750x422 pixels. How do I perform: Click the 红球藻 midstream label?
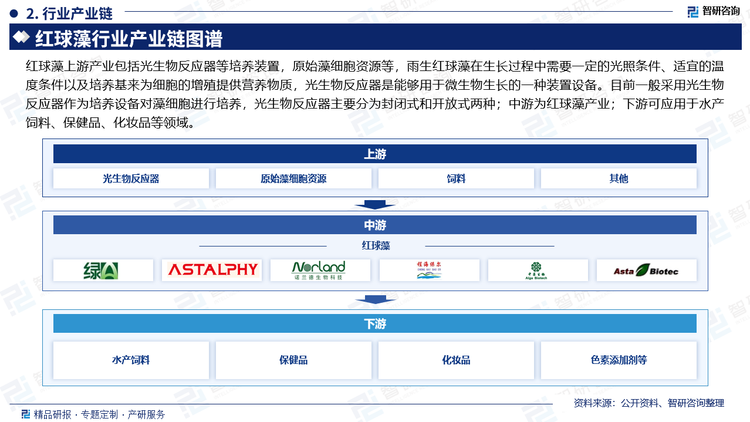coord(376,245)
